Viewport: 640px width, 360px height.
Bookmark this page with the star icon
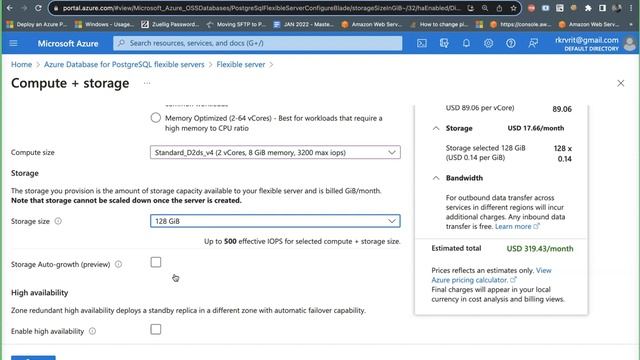(x=513, y=8)
